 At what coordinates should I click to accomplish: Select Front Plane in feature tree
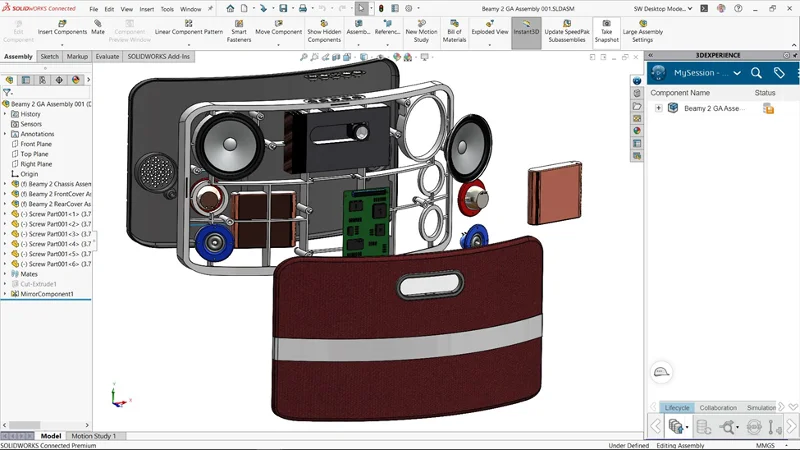click(x=35, y=144)
